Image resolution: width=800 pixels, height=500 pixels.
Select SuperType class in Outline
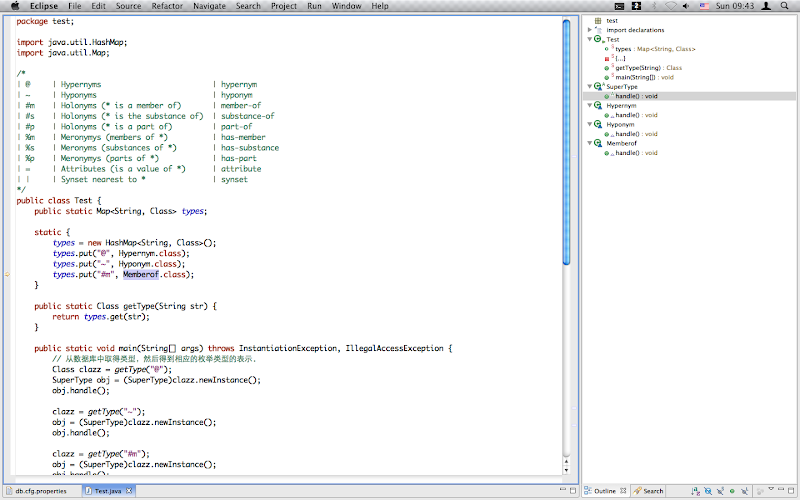(622, 87)
